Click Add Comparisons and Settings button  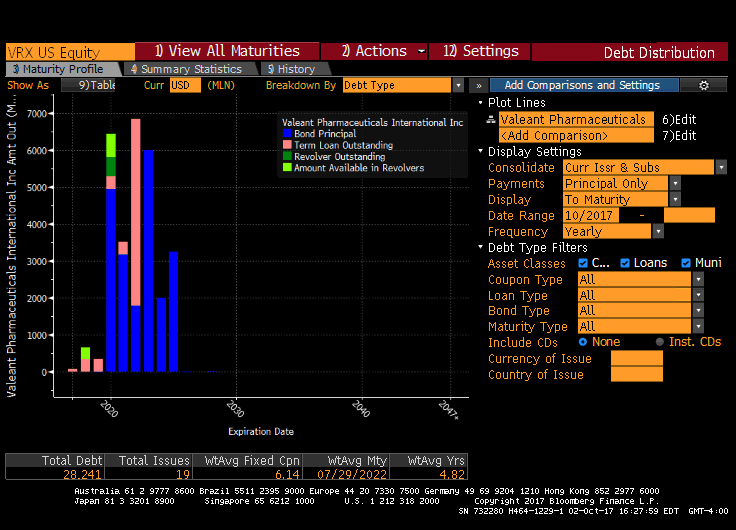(584, 85)
